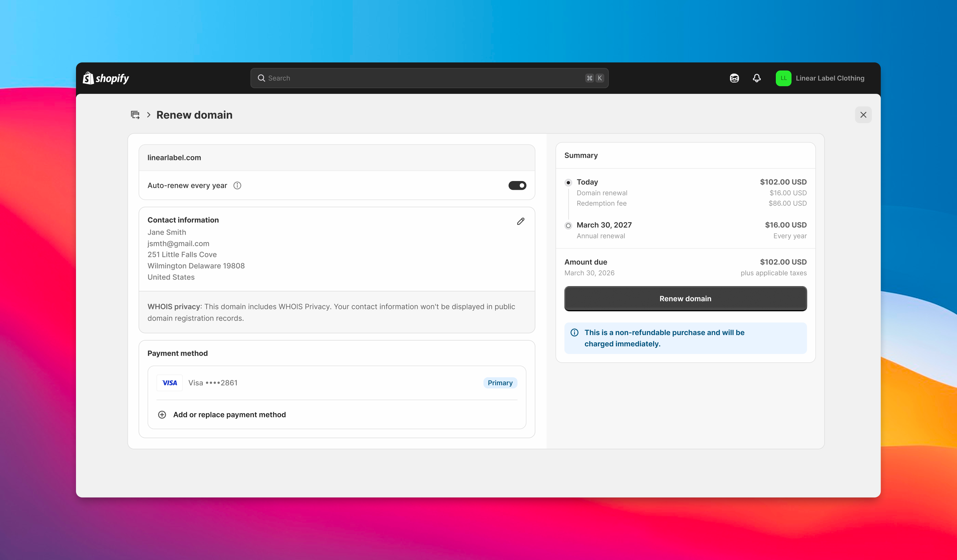Open the notifications bell
Image resolution: width=957 pixels, height=560 pixels.
pyautogui.click(x=756, y=78)
